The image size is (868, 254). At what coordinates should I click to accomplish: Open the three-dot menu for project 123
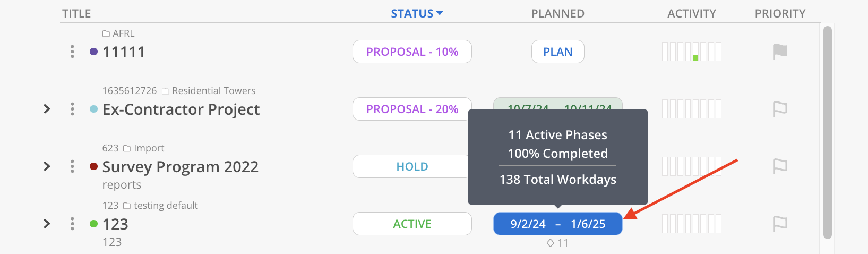pyautogui.click(x=72, y=224)
